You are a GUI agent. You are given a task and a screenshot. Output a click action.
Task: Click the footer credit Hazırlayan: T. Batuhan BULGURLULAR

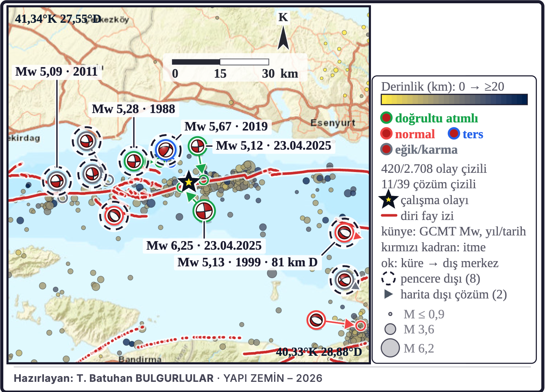(x=113, y=378)
